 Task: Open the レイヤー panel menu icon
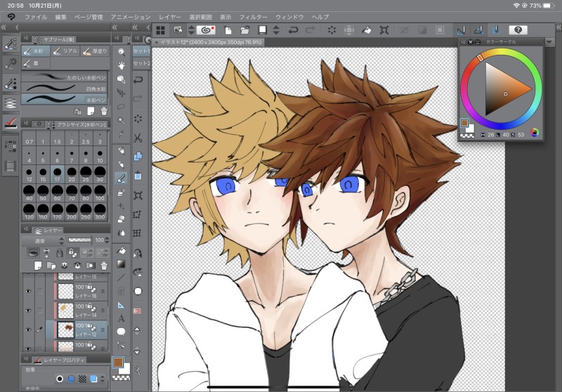click(x=26, y=229)
